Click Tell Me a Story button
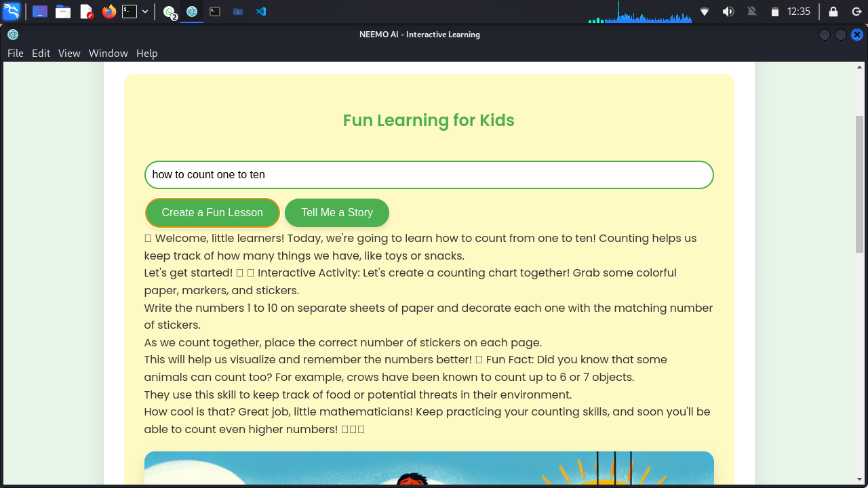 337,213
